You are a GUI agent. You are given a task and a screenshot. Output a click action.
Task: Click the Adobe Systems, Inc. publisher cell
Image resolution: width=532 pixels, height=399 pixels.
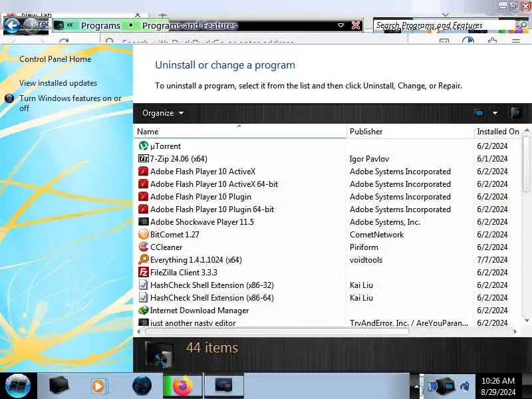tap(385, 222)
